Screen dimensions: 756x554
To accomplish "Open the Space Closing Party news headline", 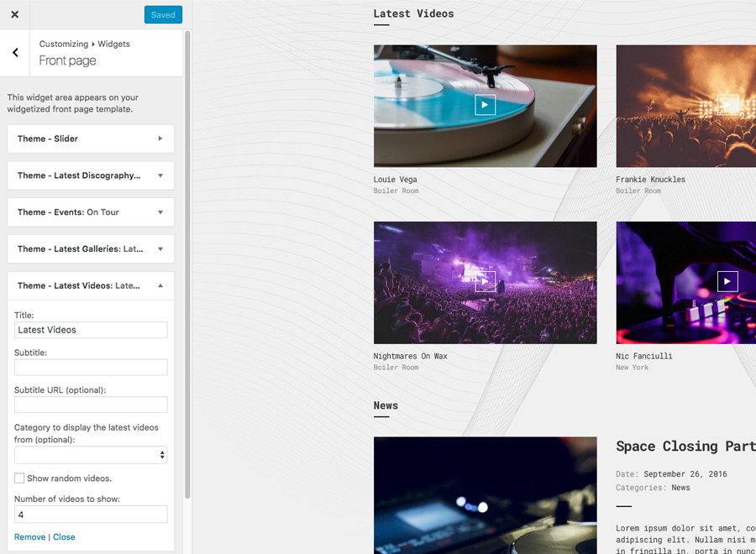I will 685,446.
